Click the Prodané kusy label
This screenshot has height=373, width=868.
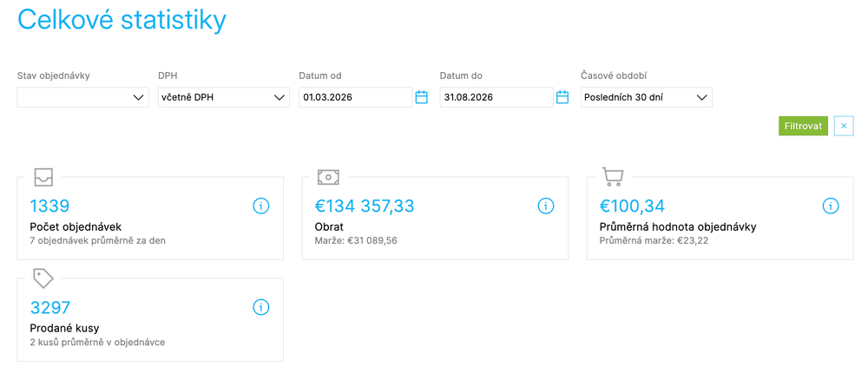[64, 328]
